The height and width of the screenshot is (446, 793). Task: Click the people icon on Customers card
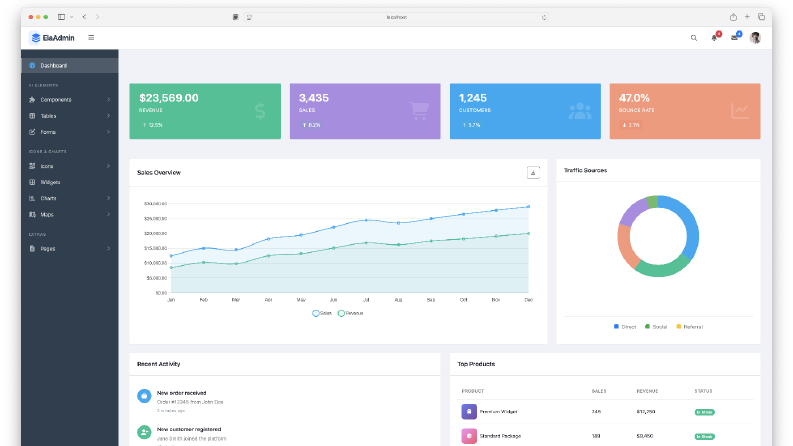pyautogui.click(x=580, y=111)
